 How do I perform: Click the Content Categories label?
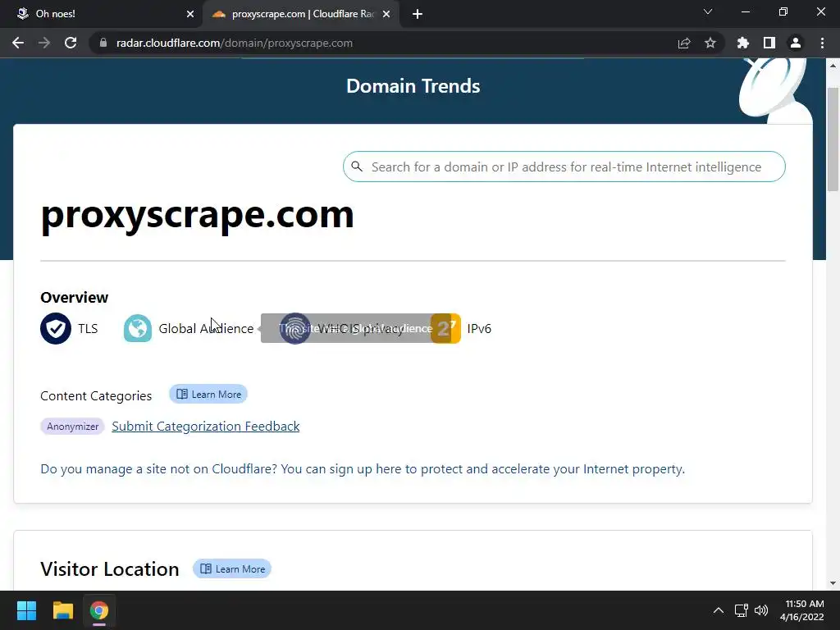(x=97, y=396)
